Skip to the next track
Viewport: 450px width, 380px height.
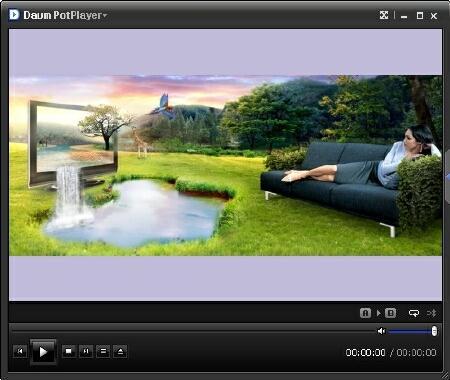(86, 351)
